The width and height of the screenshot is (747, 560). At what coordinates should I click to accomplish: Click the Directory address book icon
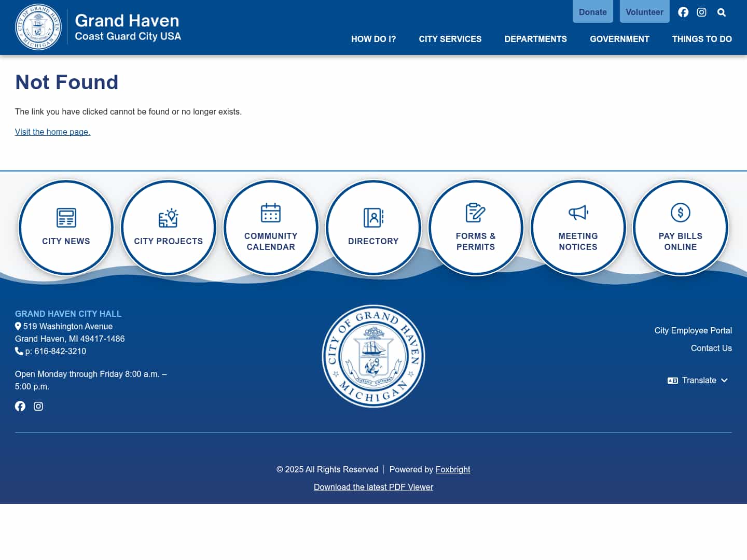[x=373, y=217]
